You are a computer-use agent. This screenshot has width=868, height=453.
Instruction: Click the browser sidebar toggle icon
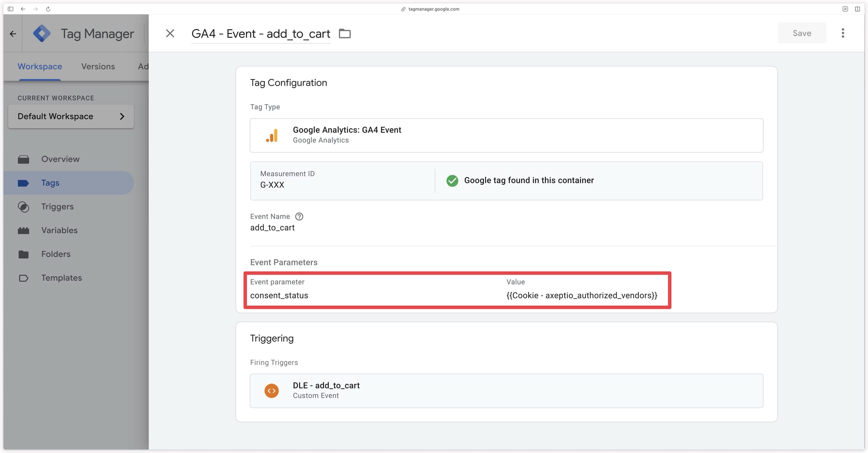tap(10, 9)
